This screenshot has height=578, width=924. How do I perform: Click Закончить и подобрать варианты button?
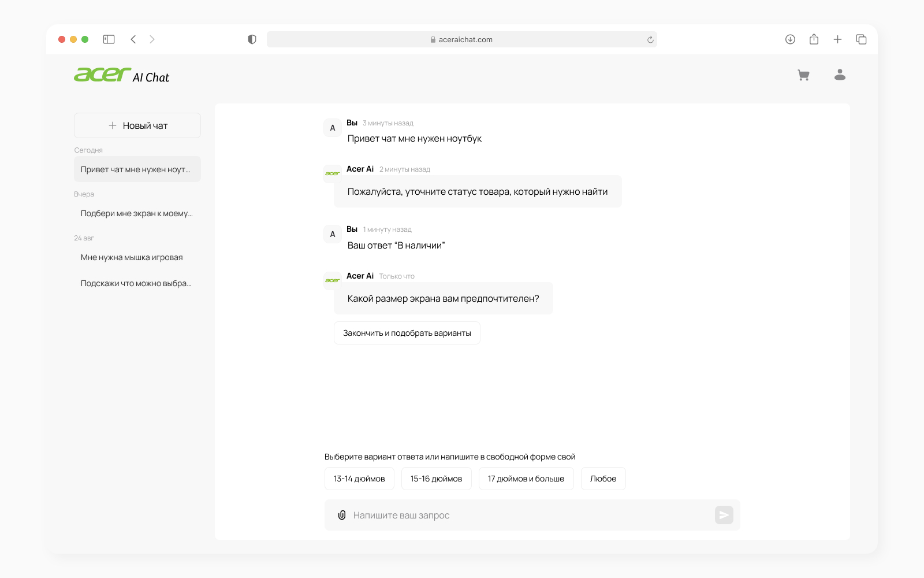tap(407, 333)
